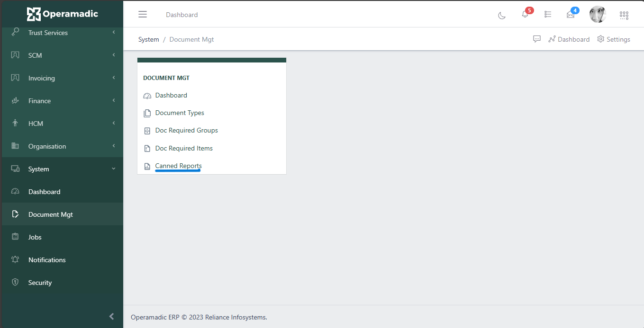Click the HCM person icon
This screenshot has height=328, width=644.
pyautogui.click(x=15, y=123)
